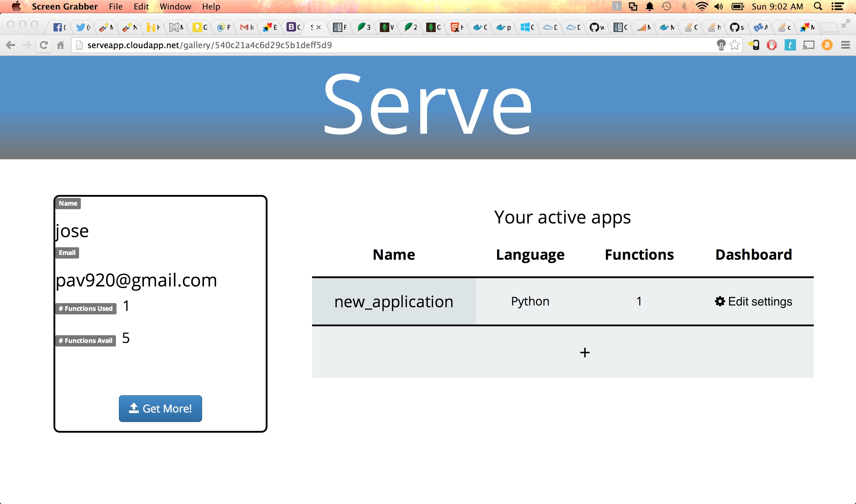Bookmark this page with the star icon
This screenshot has width=856, height=504.
tap(734, 45)
